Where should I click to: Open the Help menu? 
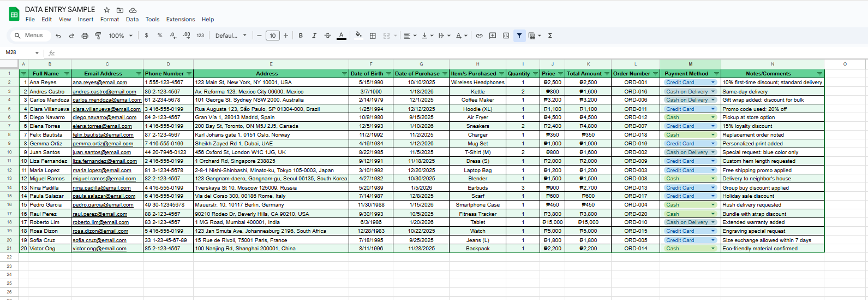(208, 19)
